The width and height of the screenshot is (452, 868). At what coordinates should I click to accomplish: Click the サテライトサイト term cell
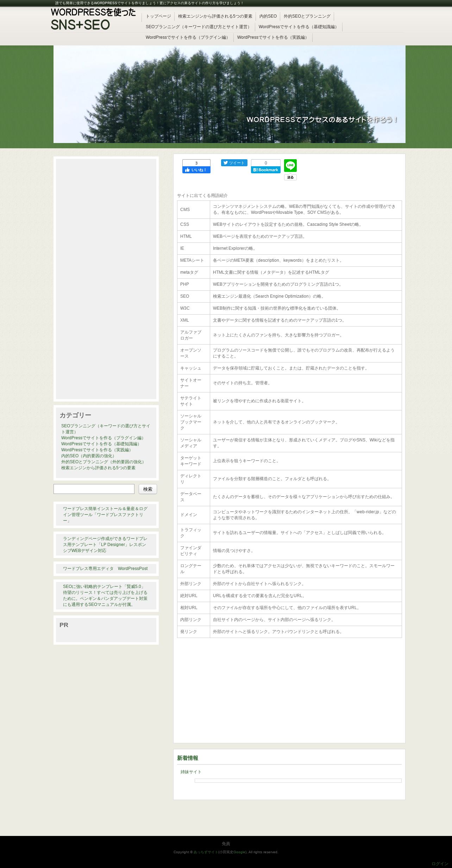click(194, 401)
